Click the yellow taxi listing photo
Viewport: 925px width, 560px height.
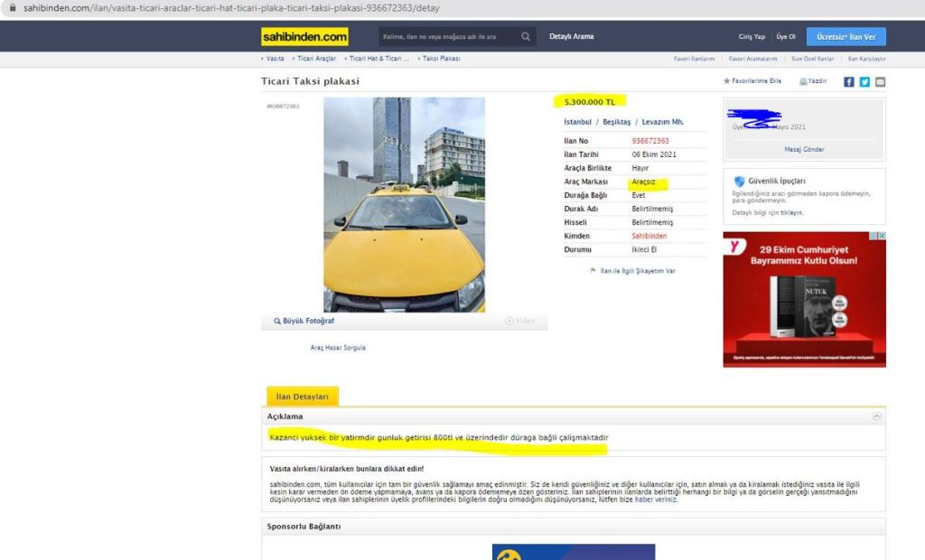click(x=404, y=205)
